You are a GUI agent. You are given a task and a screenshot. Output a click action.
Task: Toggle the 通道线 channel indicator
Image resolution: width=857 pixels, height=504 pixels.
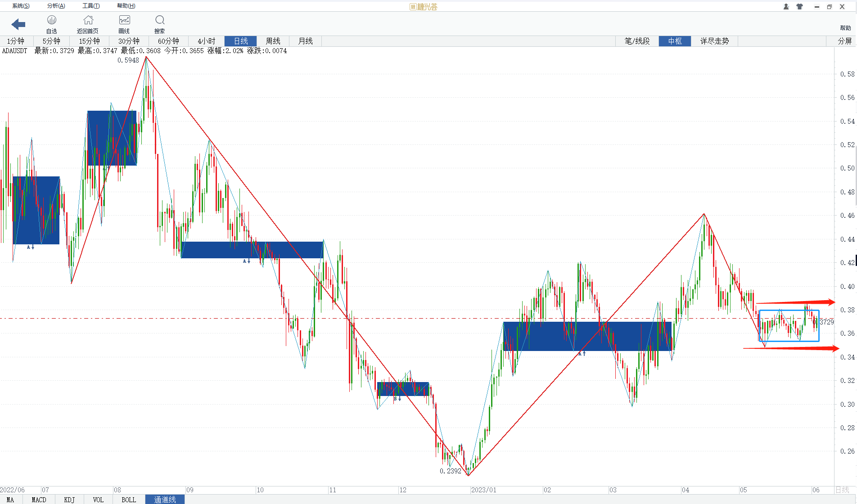[165, 499]
